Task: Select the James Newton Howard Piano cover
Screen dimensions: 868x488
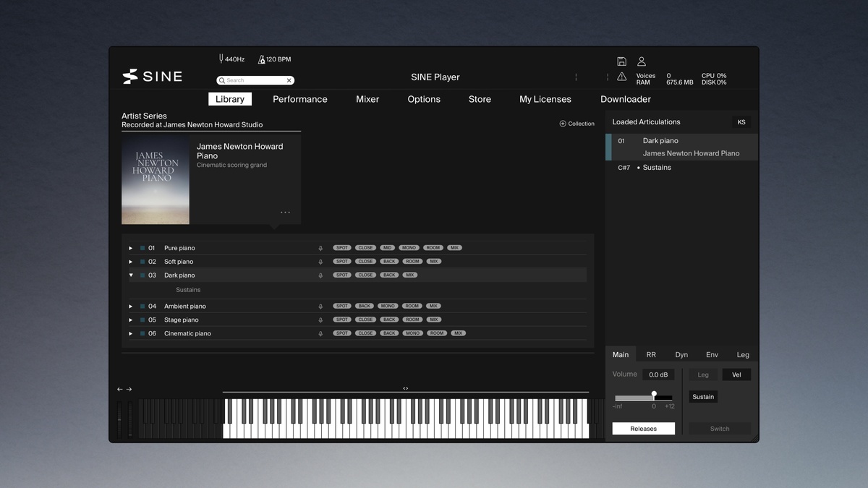Action: tap(156, 180)
